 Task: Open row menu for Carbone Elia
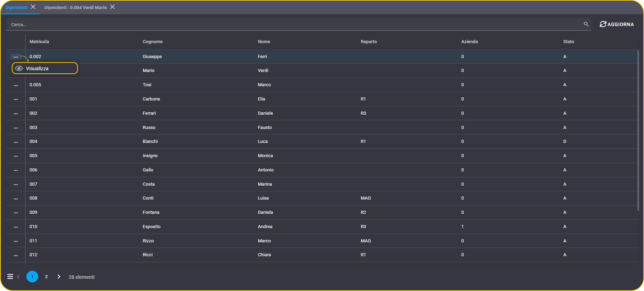tap(16, 99)
